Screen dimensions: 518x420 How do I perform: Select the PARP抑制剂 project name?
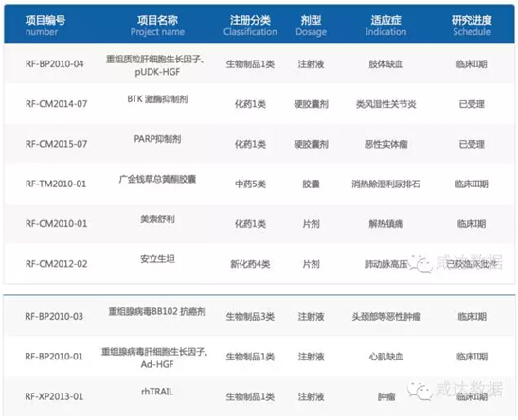pyautogui.click(x=157, y=139)
